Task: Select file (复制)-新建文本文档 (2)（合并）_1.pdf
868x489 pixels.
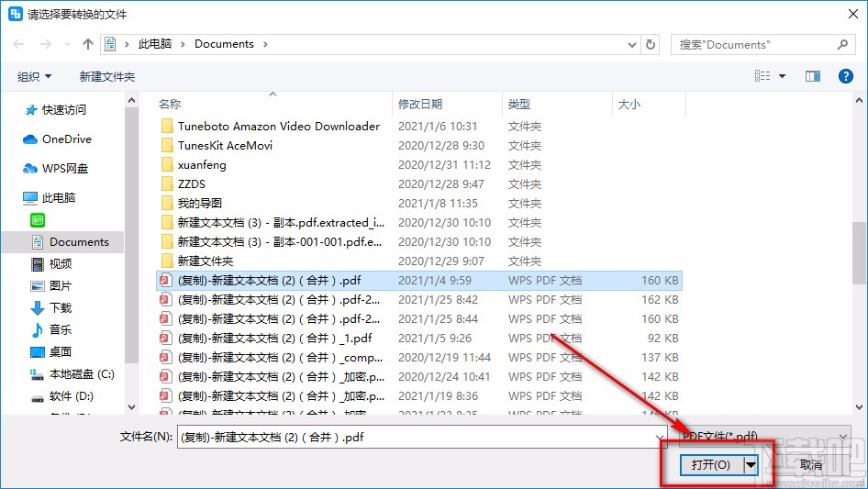Action: (419, 339)
